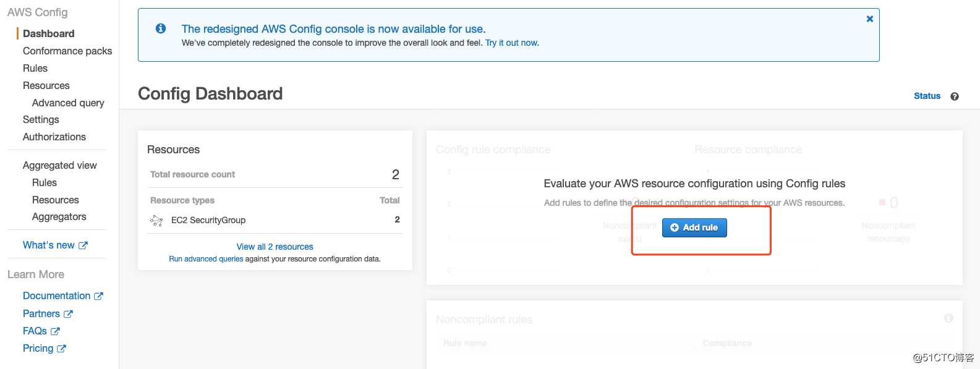Open Authorizations in the sidebar
The width and height of the screenshot is (980, 369).
[54, 137]
